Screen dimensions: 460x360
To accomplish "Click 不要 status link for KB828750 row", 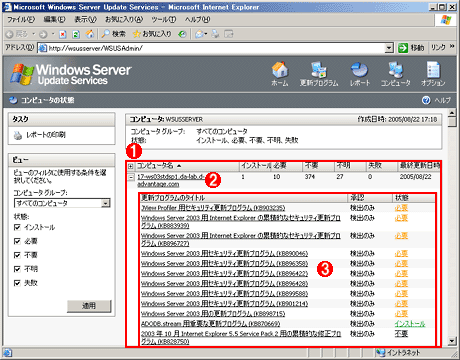I will point(401,334).
